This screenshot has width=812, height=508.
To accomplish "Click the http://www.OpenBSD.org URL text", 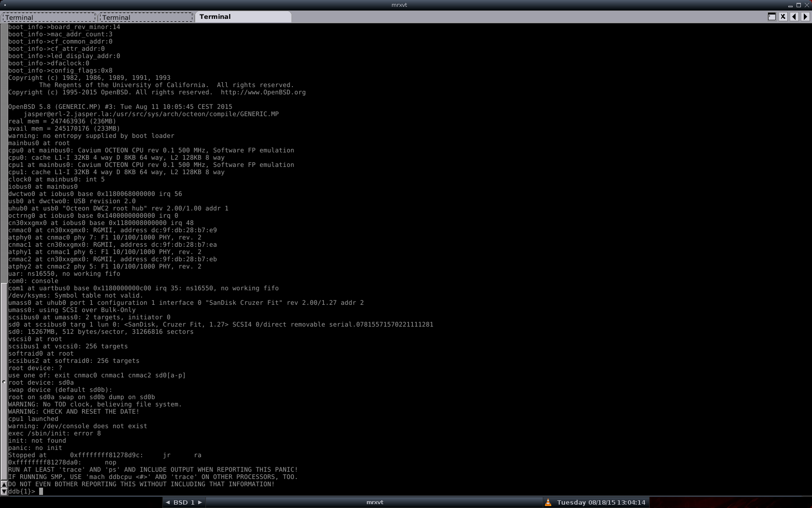I will pyautogui.click(x=263, y=92).
